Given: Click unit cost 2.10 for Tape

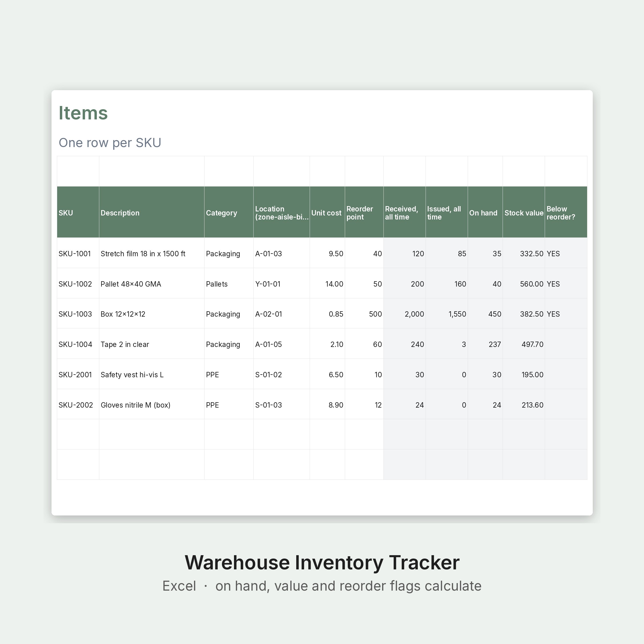Looking at the screenshot, I should click(x=327, y=344).
